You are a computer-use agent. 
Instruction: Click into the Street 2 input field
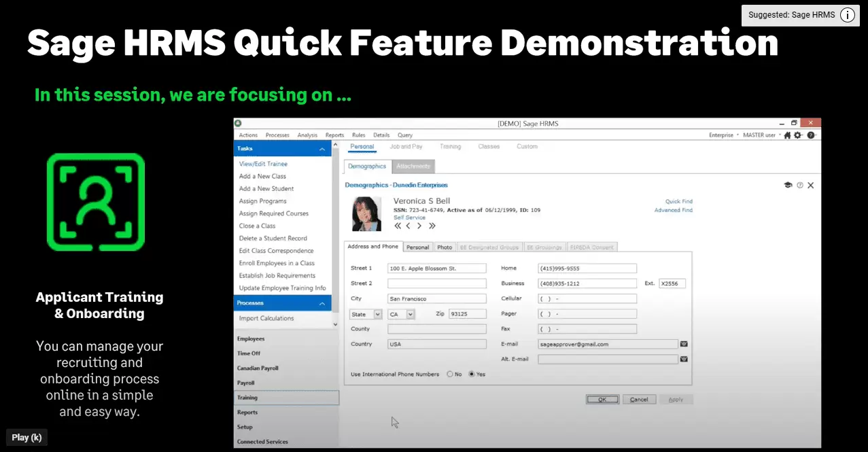(436, 283)
